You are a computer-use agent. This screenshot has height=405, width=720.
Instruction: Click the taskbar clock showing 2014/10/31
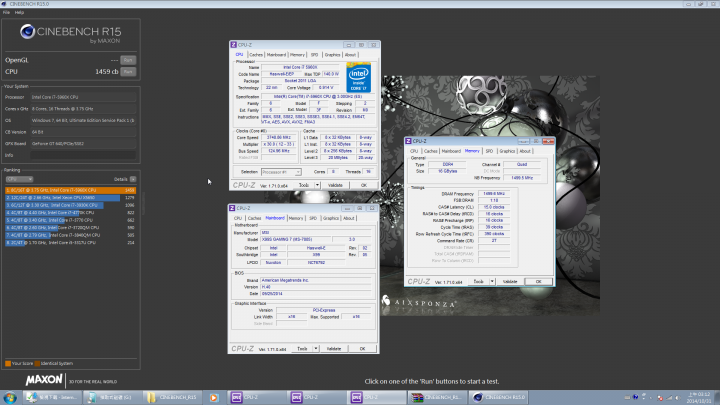(x=698, y=398)
